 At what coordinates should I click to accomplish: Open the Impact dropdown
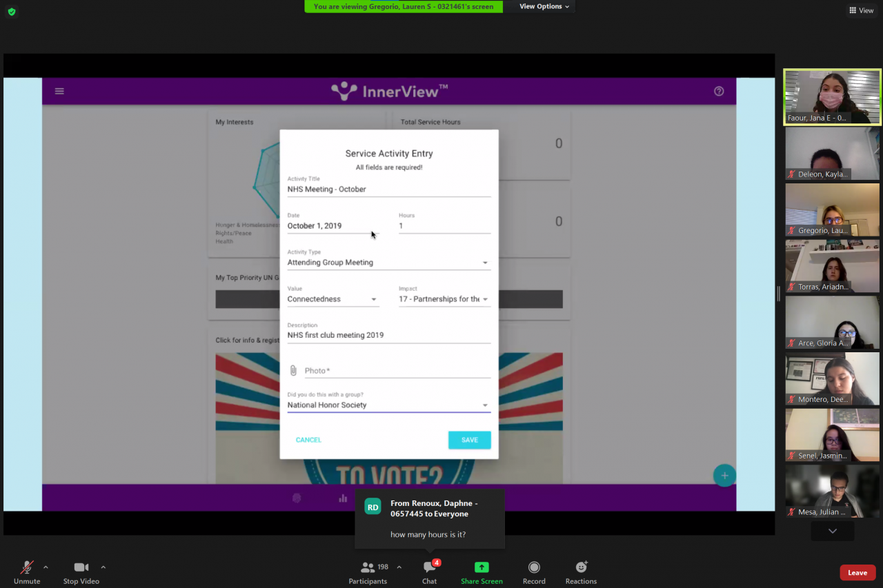(x=444, y=299)
